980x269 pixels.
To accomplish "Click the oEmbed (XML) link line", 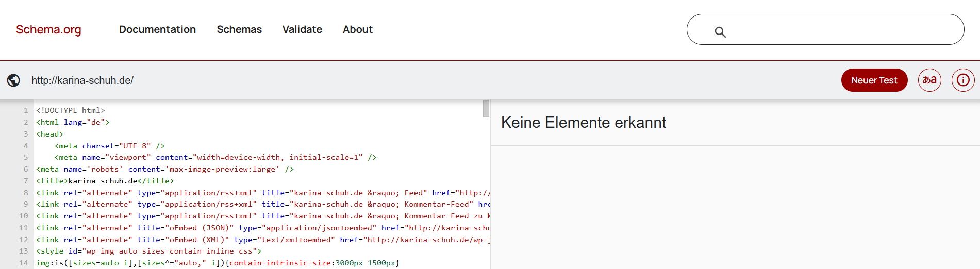I will point(262,240).
